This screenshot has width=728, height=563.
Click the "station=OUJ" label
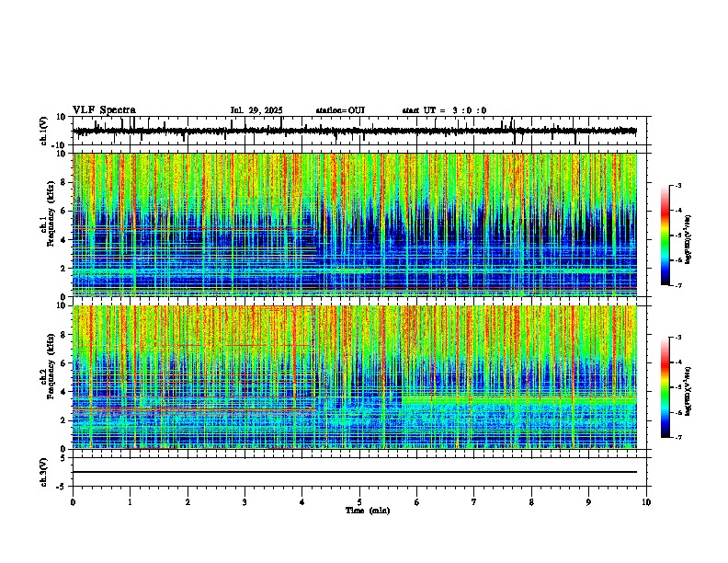[340, 110]
